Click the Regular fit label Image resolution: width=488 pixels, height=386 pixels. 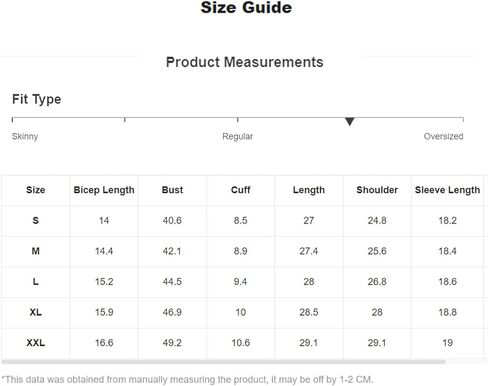(238, 136)
